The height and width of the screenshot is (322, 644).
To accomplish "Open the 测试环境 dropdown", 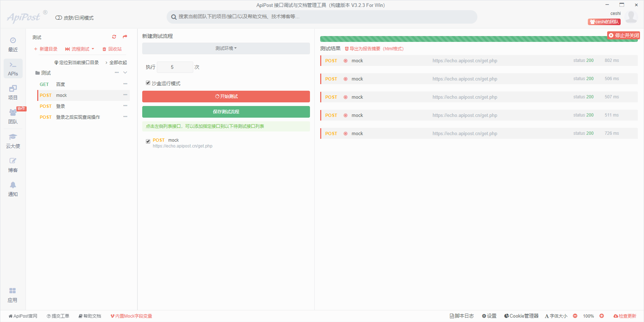I will 226,48.
